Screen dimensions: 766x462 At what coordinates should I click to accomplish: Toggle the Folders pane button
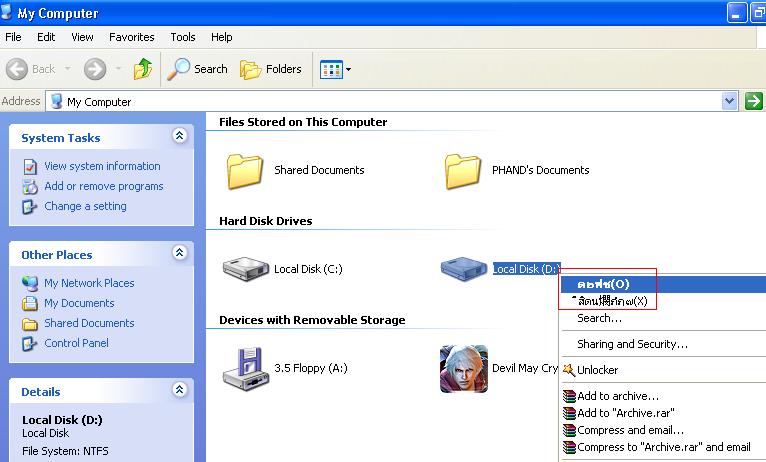271,69
